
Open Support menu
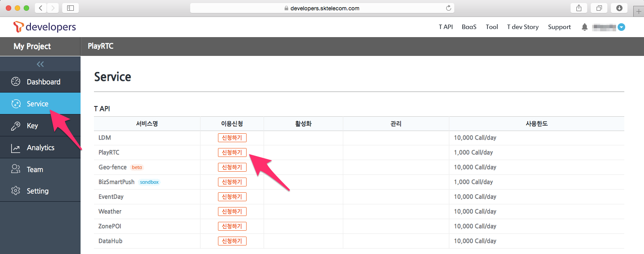(x=559, y=27)
